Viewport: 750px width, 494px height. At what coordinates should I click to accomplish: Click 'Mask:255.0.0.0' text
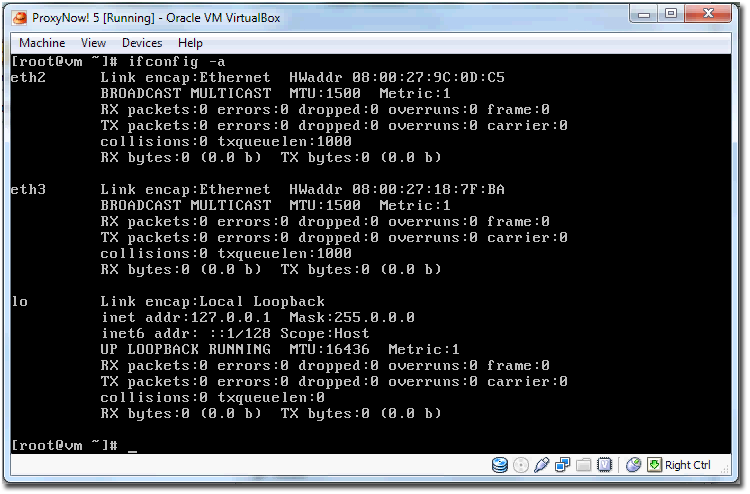pos(352,318)
